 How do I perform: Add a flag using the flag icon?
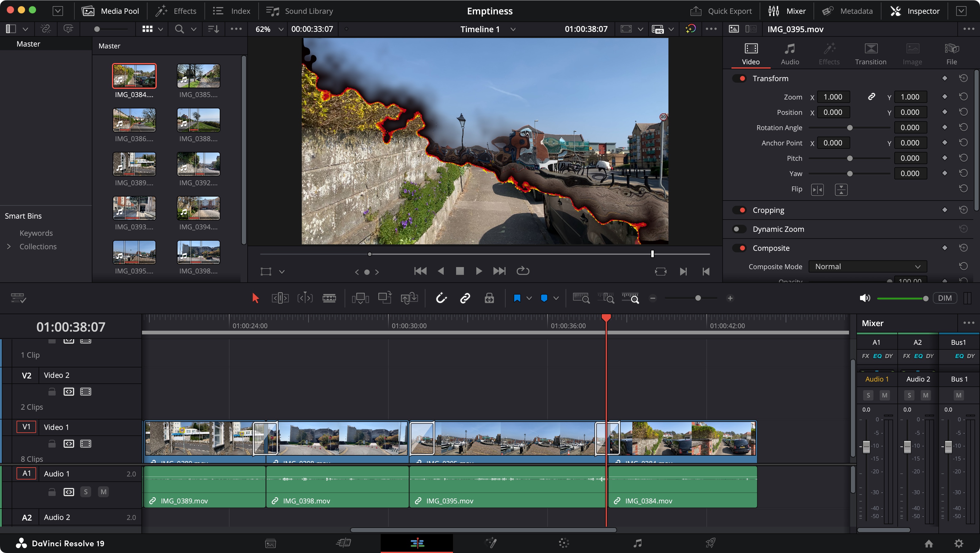[517, 298]
